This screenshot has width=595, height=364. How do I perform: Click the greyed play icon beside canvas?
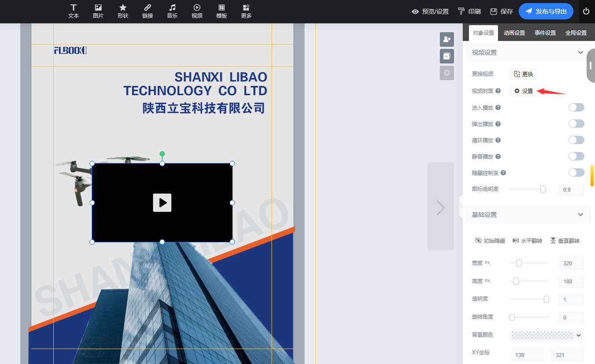447,73
